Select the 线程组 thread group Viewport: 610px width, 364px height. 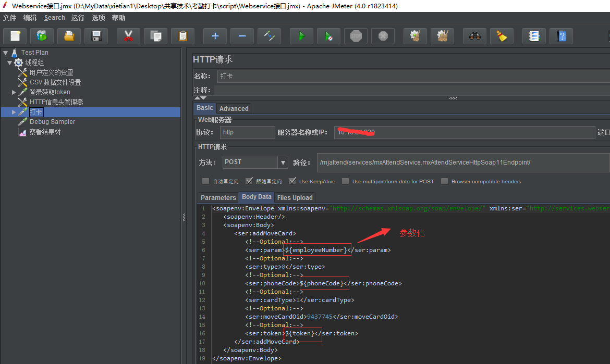(34, 62)
